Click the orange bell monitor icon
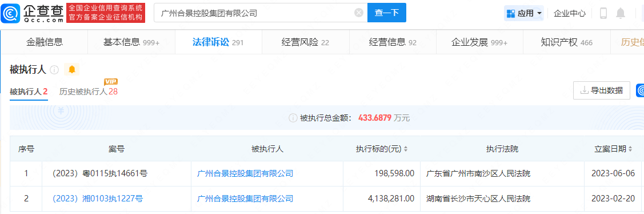 [72, 70]
